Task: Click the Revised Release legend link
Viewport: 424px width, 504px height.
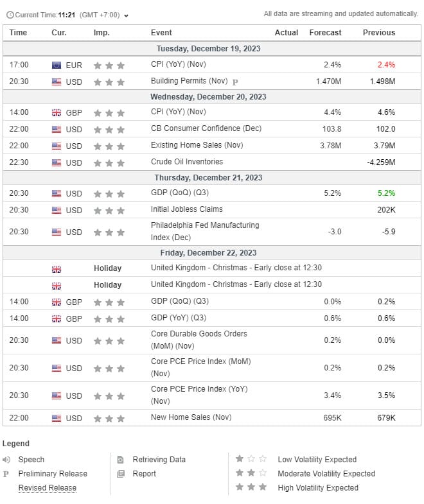Action: click(x=47, y=488)
